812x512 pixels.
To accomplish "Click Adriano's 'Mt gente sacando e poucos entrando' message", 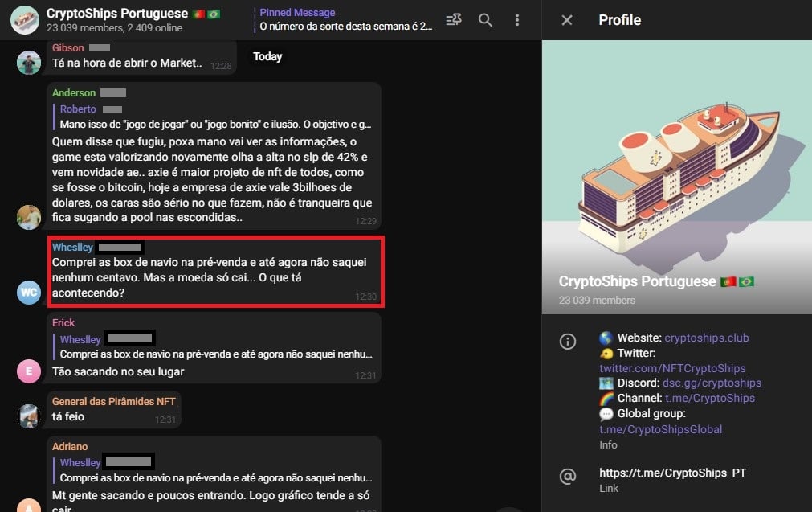I will pos(210,502).
